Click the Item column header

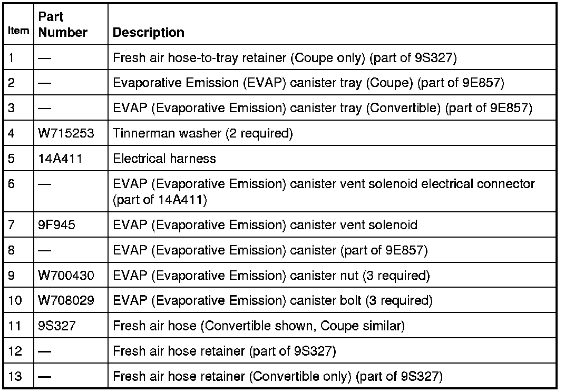[x=18, y=31]
